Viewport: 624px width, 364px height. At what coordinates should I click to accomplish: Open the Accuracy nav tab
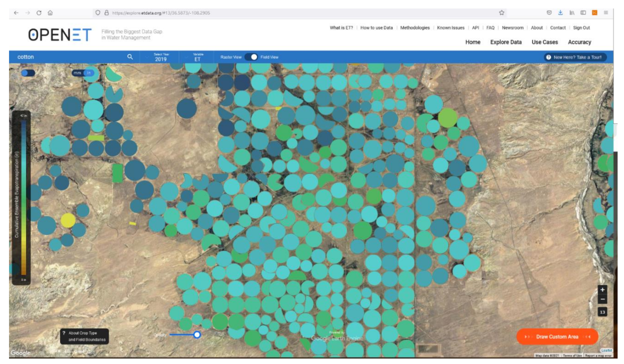tap(580, 42)
